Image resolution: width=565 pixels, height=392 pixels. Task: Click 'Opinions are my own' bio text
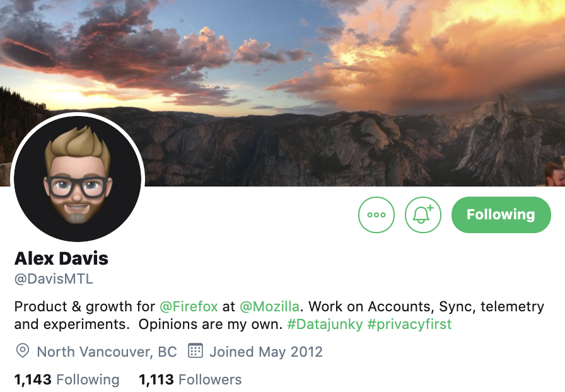(x=211, y=325)
